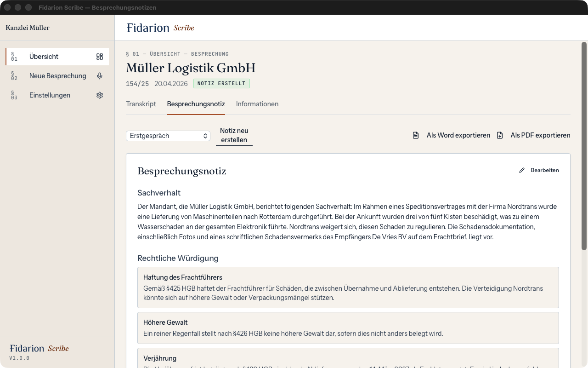588x368 pixels.
Task: Switch to the Informationen tab
Action: tap(257, 104)
